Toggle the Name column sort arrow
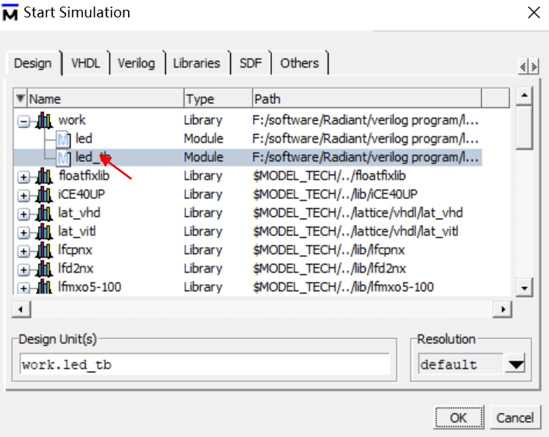The width and height of the screenshot is (549, 437). (20, 98)
